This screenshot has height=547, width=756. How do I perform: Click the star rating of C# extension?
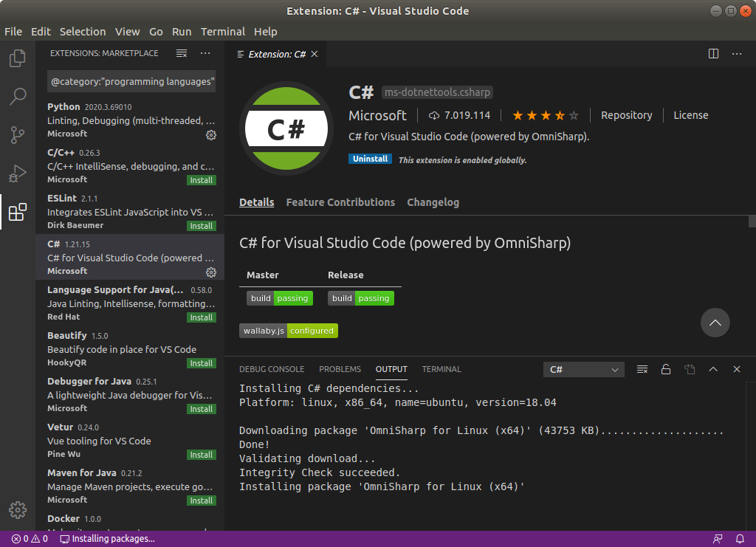point(546,115)
